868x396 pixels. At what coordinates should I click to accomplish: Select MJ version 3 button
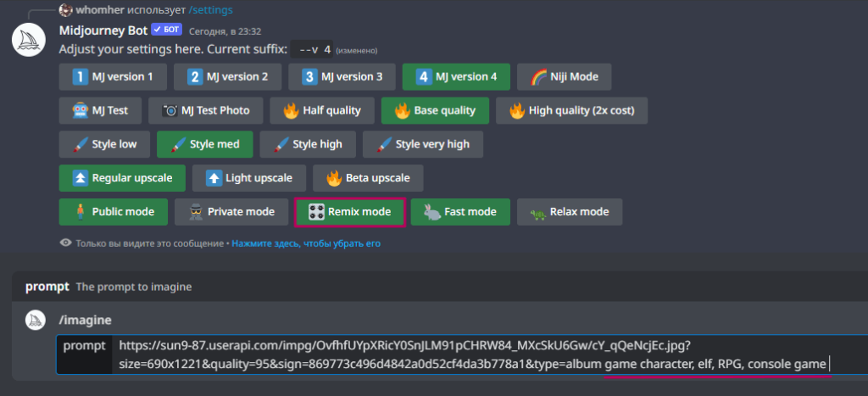342,76
